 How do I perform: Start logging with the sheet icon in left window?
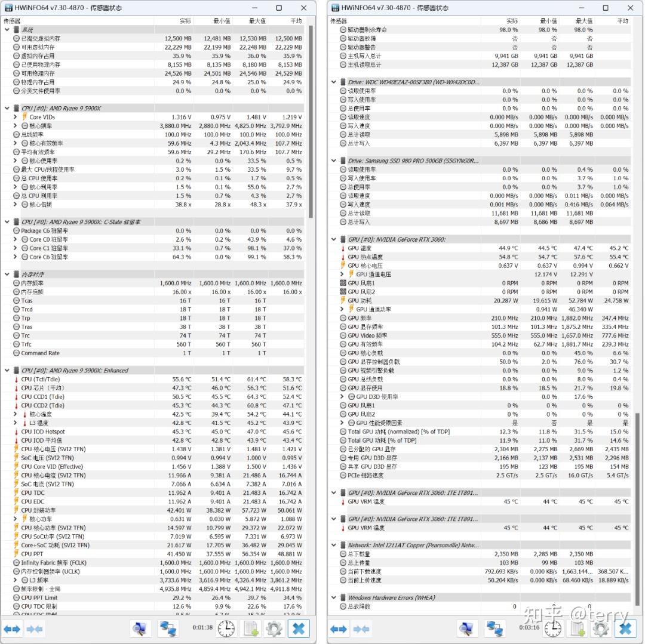(x=250, y=628)
